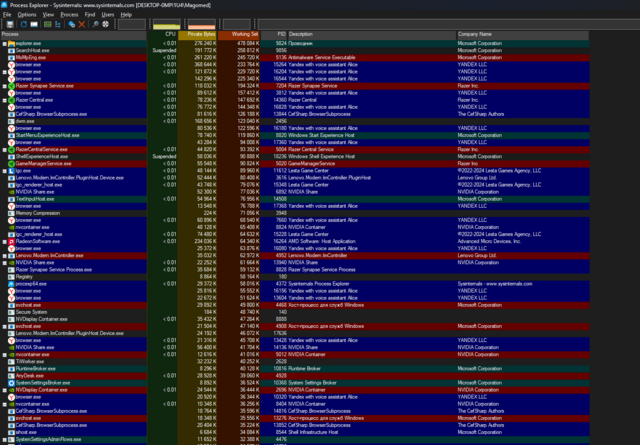640x445 pixels.
Task: Sort by the Company Name column header
Action: click(x=479, y=34)
